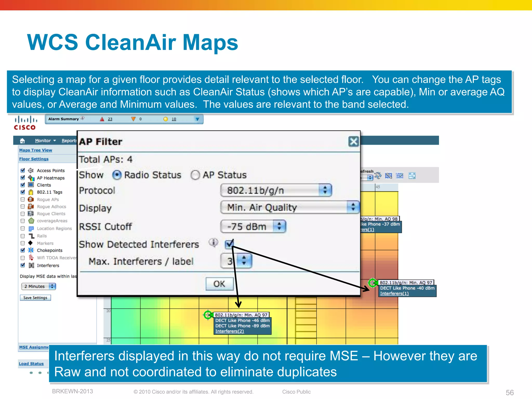532x399 pixels.
Task: Click the Clients layer icon
Action: pyautogui.click(x=31, y=185)
